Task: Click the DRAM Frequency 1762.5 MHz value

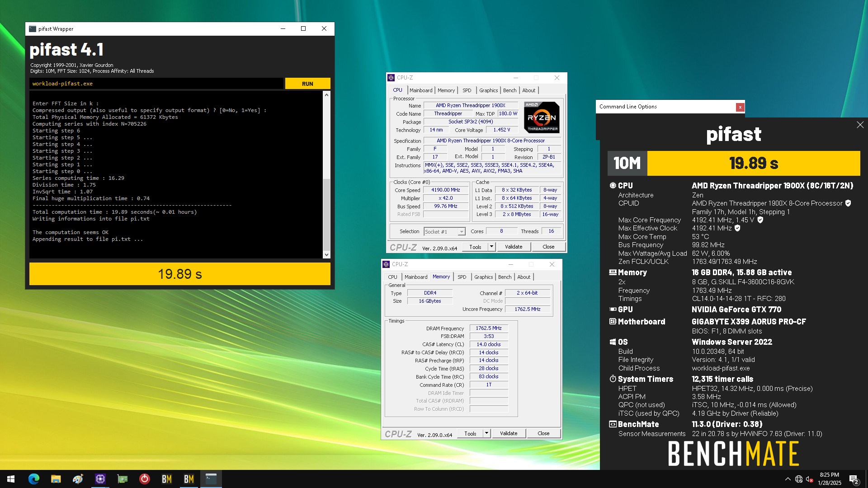Action: 489,328
